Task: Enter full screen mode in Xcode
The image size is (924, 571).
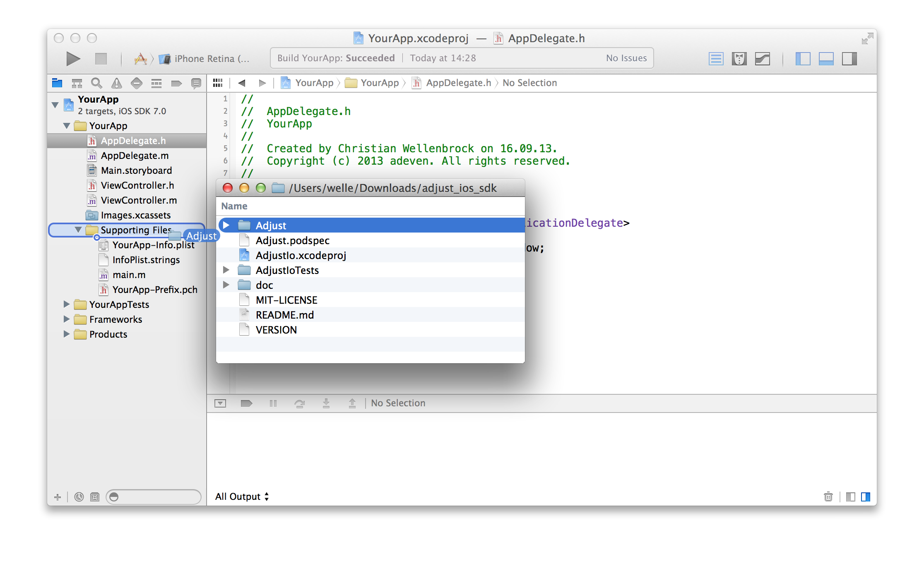Action: [x=867, y=39]
